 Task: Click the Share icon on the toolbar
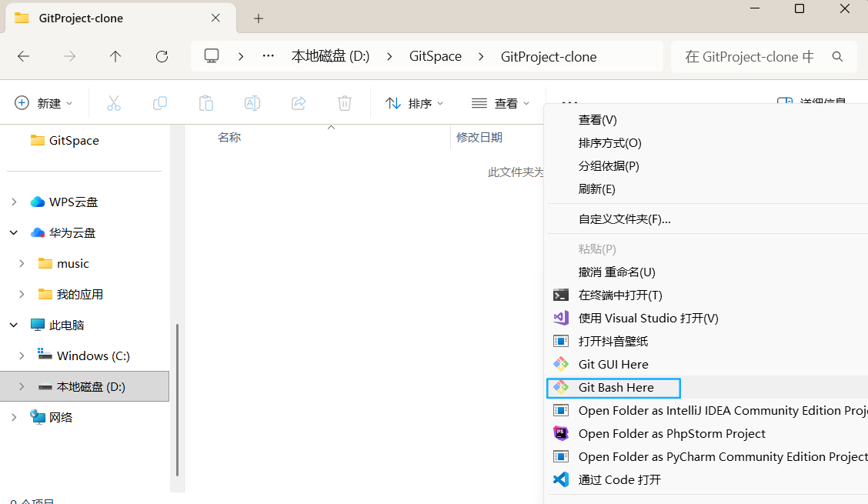tap(299, 102)
